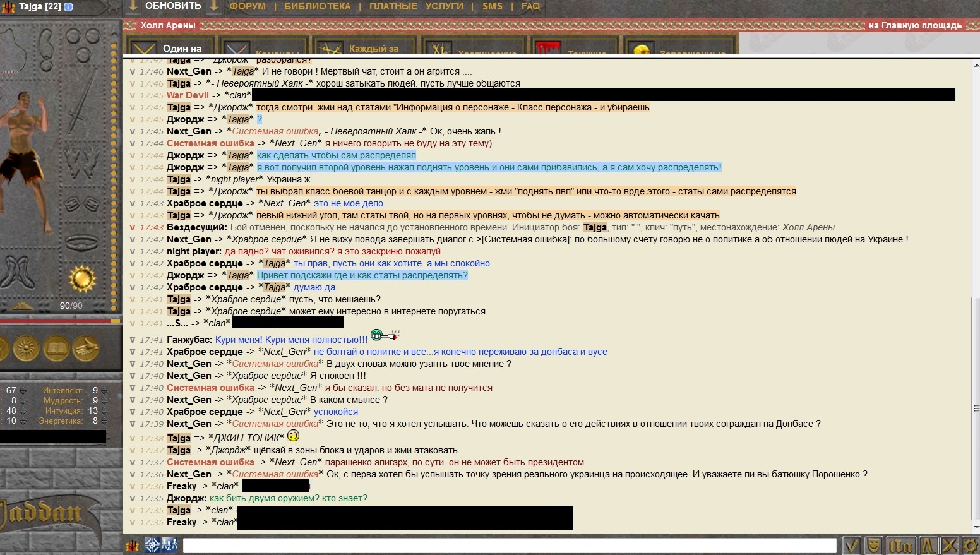The width and height of the screenshot is (980, 555).
Task: Click the War Devil nickname in chat
Action: tap(188, 95)
